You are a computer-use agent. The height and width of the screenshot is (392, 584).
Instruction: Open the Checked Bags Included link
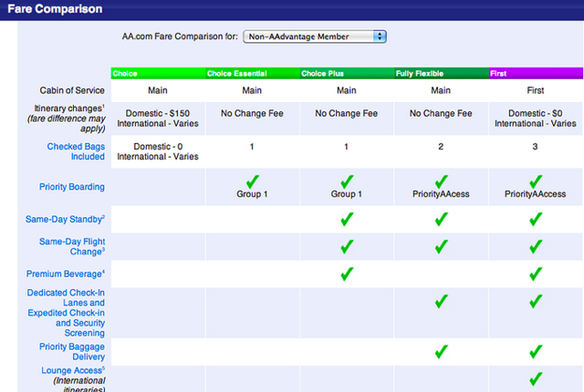coord(76,151)
